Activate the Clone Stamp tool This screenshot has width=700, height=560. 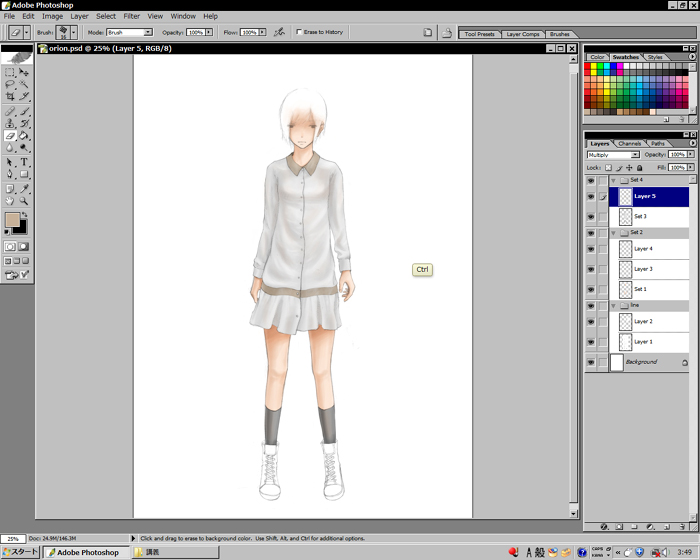10,123
